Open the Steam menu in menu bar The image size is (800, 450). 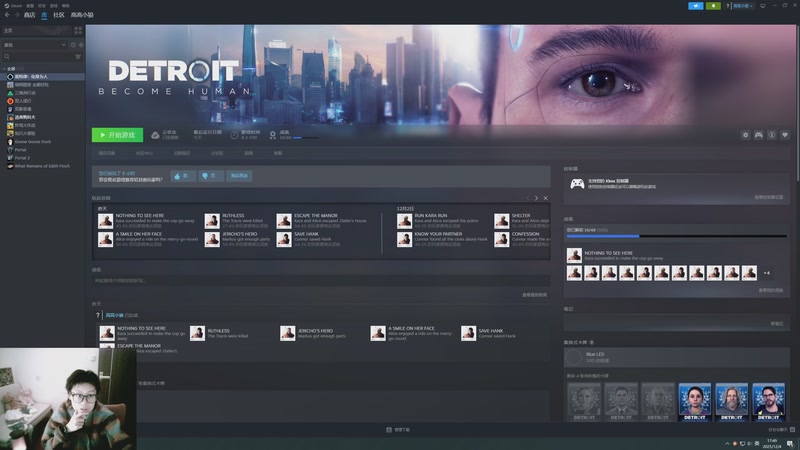[x=13, y=6]
